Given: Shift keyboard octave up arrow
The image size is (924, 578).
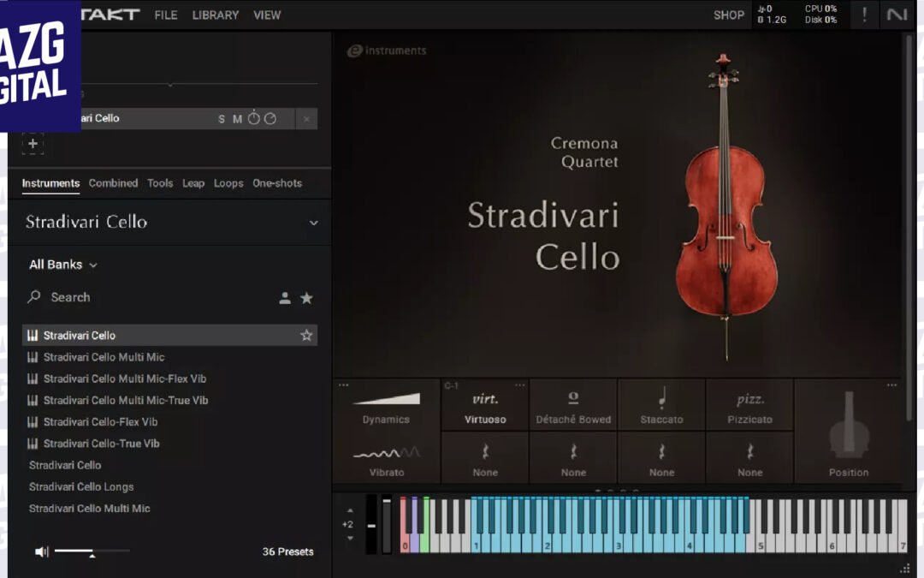Looking at the screenshot, I should pyautogui.click(x=349, y=510).
